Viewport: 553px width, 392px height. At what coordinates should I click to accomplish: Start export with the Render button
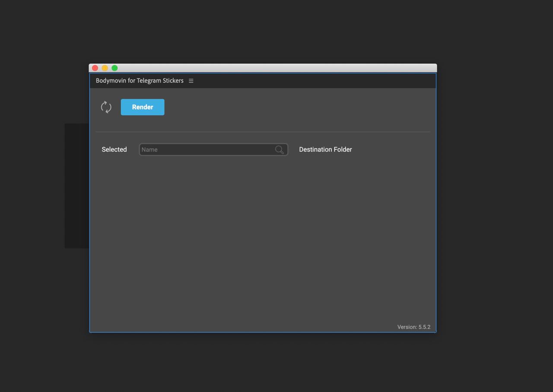(x=143, y=107)
